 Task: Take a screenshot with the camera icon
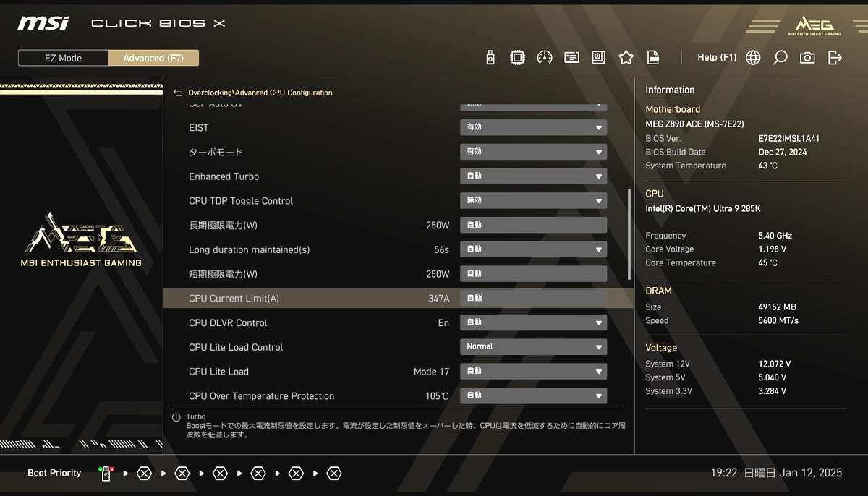[807, 58]
